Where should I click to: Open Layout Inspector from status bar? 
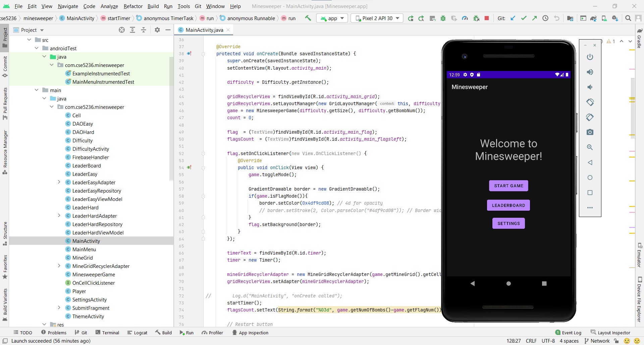click(610, 333)
